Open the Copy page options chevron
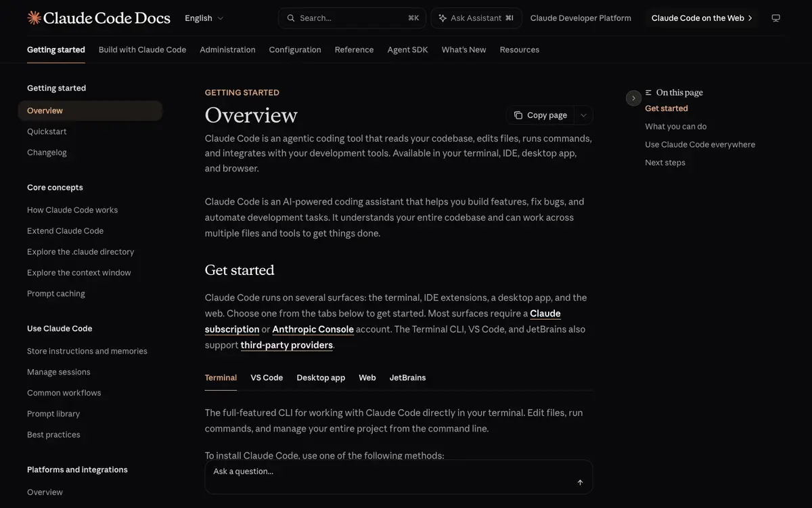812x508 pixels. point(584,115)
